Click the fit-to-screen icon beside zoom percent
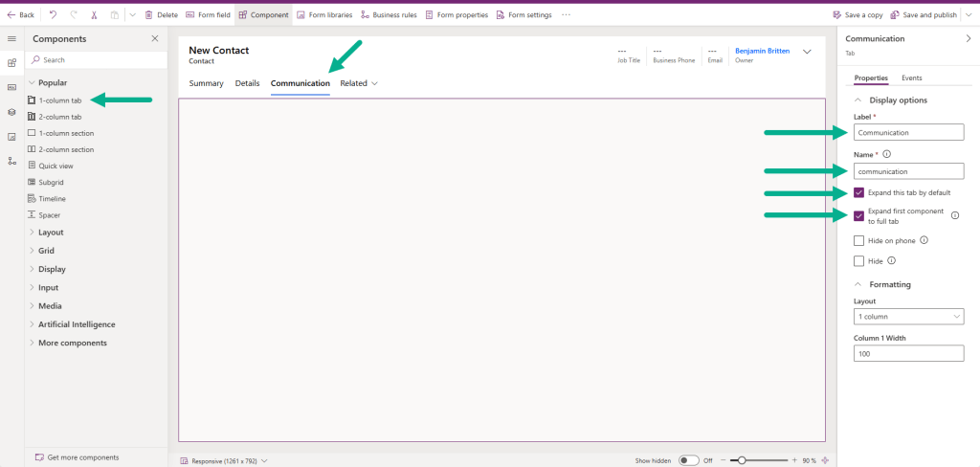 click(x=825, y=460)
